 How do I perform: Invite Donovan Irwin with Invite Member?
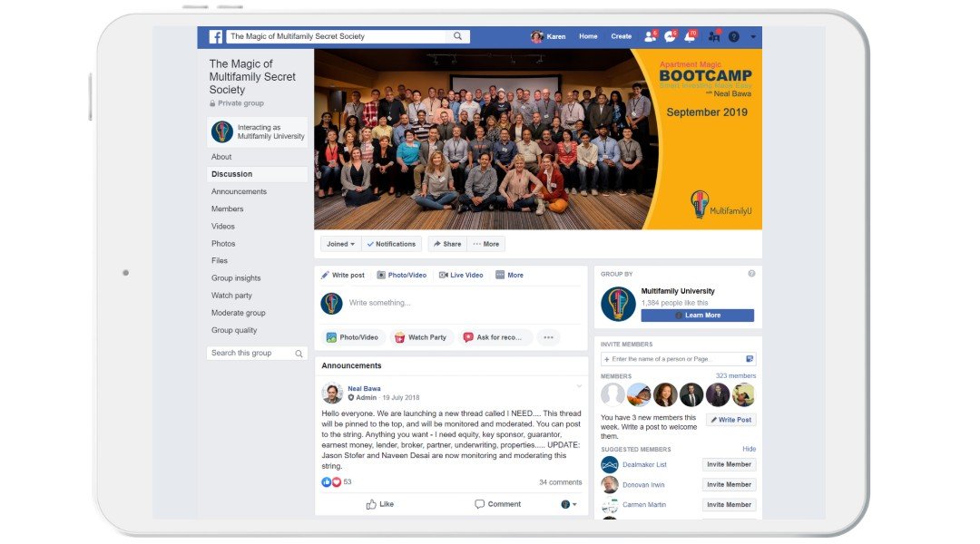[729, 485]
